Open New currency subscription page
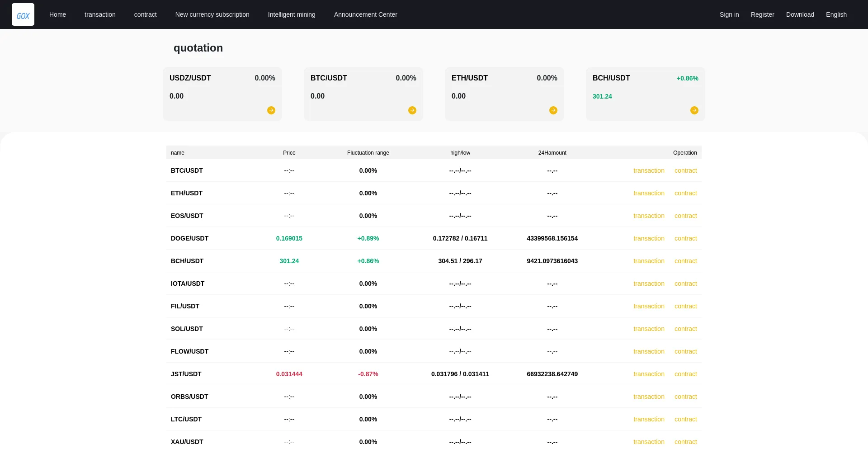The height and width of the screenshot is (449, 868). click(x=212, y=14)
